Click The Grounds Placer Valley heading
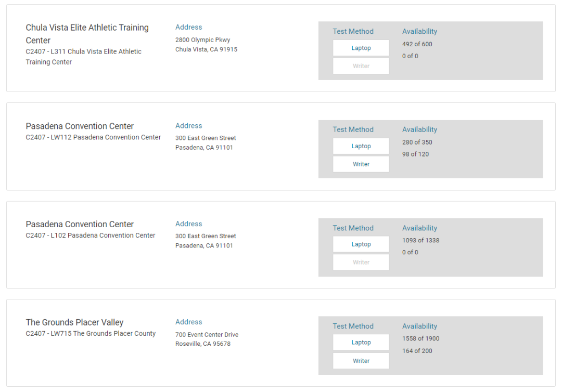This screenshot has width=562, height=392. click(x=74, y=322)
